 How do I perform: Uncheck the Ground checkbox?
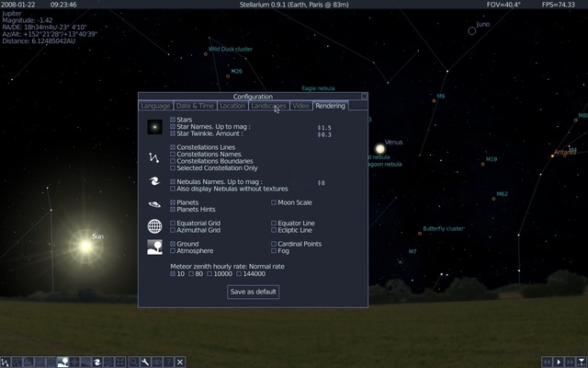pyautogui.click(x=173, y=244)
